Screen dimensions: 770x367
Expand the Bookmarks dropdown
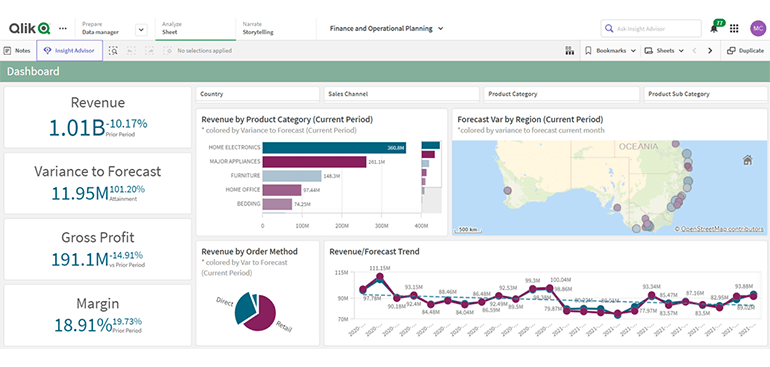coord(611,51)
